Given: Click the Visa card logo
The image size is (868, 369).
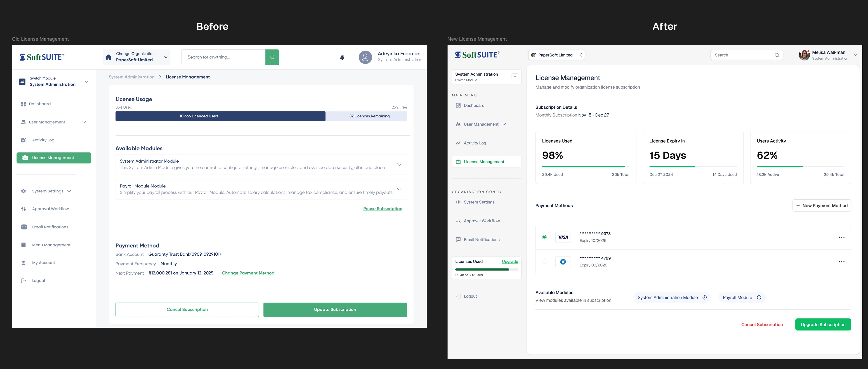Looking at the screenshot, I should 563,237.
